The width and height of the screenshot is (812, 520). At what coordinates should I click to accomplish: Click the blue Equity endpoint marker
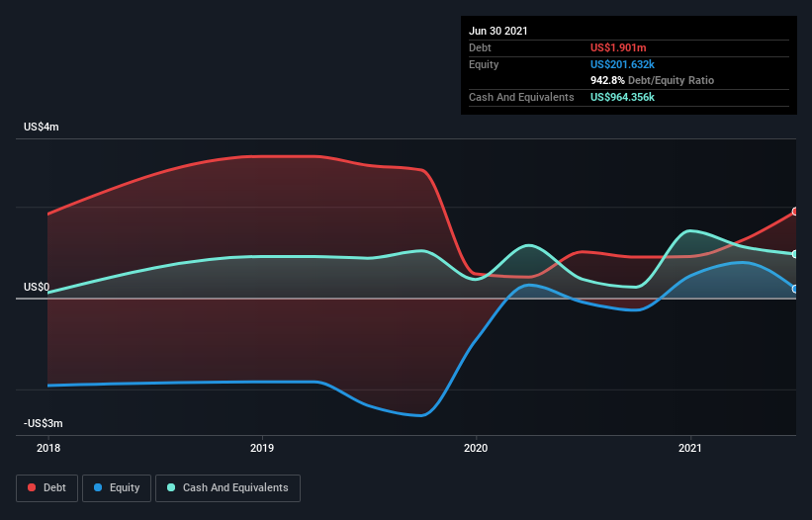pos(795,289)
